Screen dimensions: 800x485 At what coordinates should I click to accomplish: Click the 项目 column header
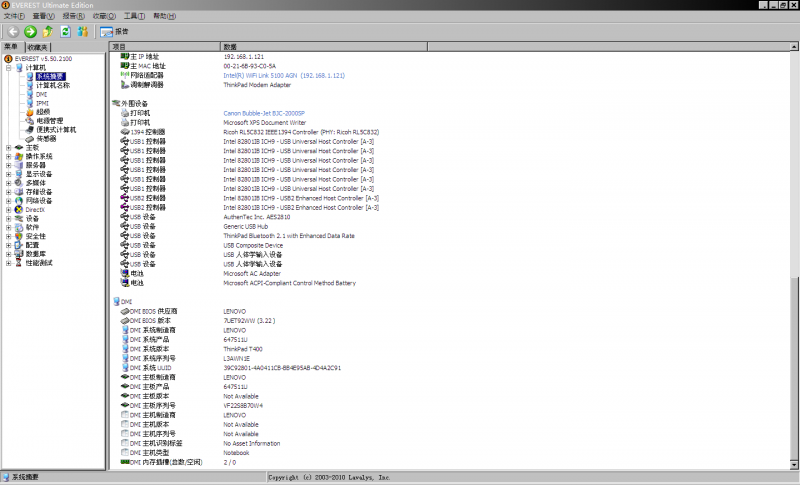[165, 47]
